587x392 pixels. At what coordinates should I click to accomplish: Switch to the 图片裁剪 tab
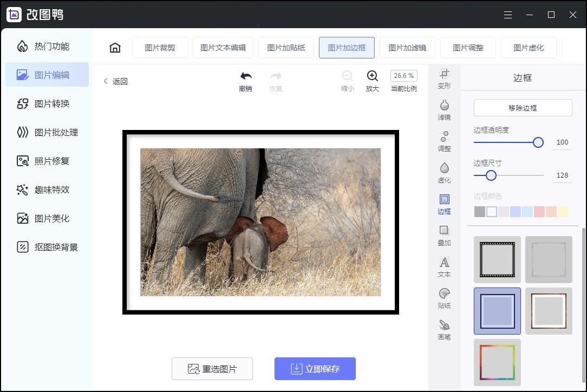(x=160, y=48)
